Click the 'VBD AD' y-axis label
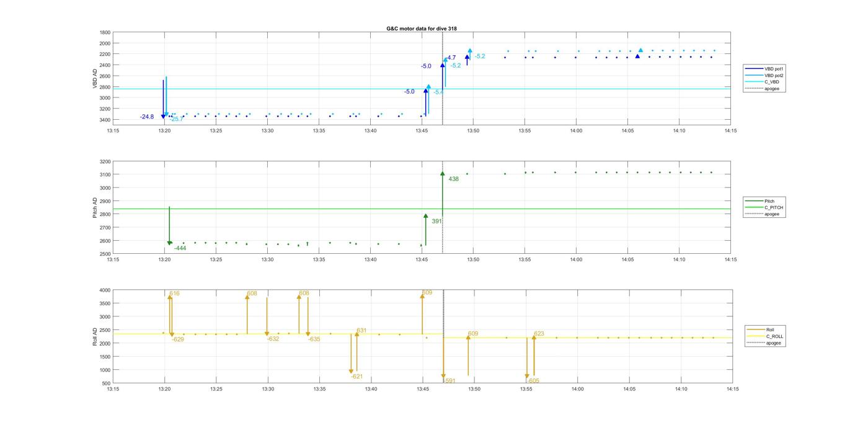 (95, 78)
